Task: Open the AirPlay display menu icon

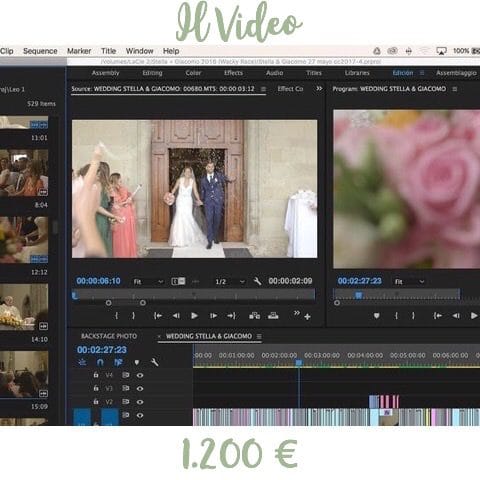Action: pyautogui.click(x=441, y=51)
